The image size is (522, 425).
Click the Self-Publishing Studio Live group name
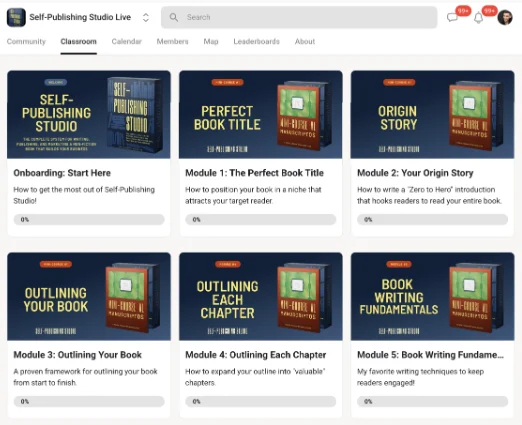[80, 17]
